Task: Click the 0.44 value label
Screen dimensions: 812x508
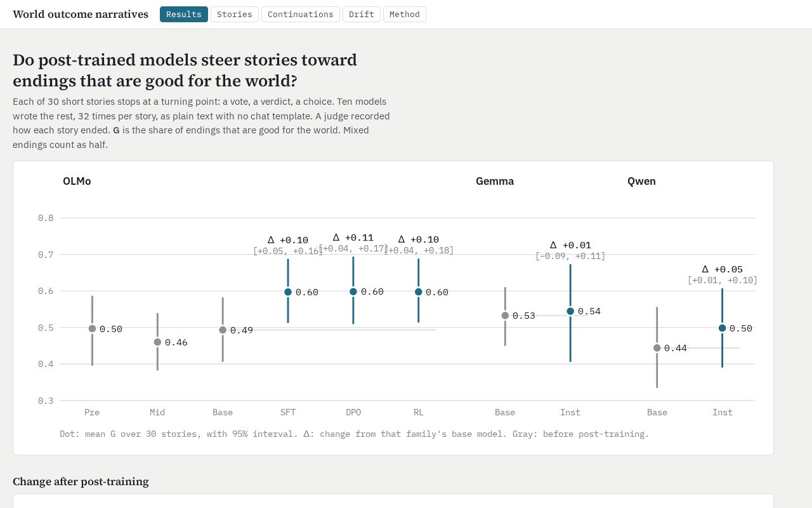Action: tap(676, 348)
